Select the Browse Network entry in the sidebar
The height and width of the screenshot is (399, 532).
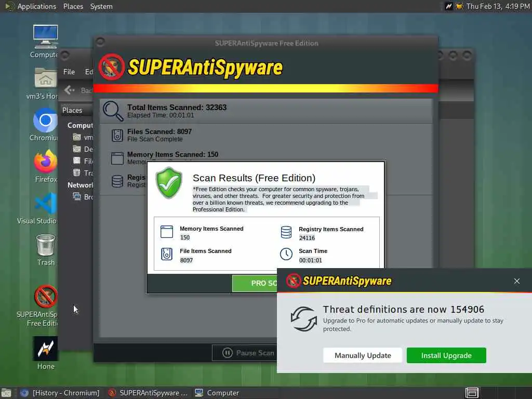pos(83,197)
